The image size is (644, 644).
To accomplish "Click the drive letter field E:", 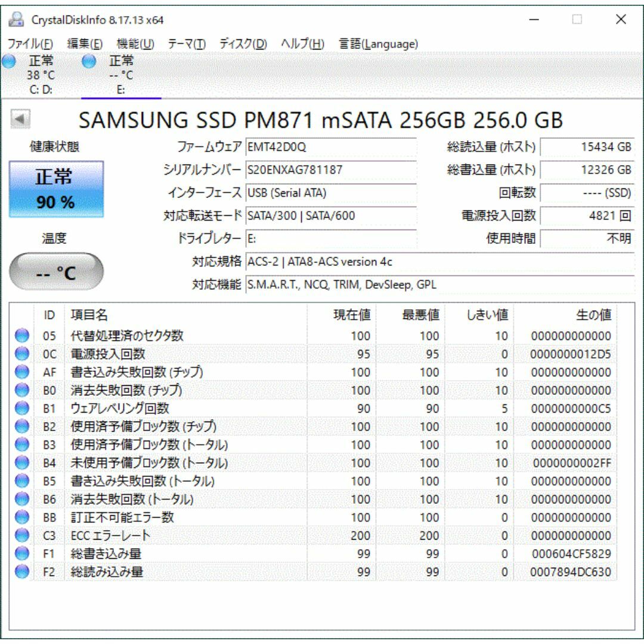I will click(331, 239).
